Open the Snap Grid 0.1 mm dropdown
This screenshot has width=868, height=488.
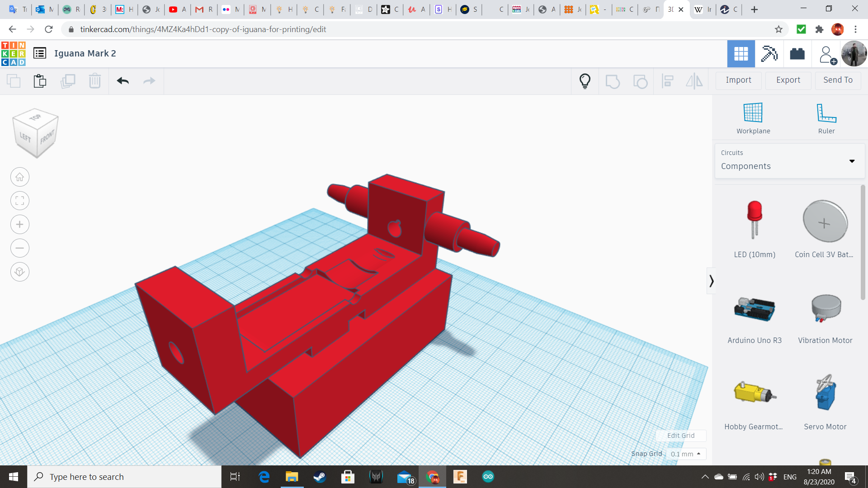coord(685,454)
